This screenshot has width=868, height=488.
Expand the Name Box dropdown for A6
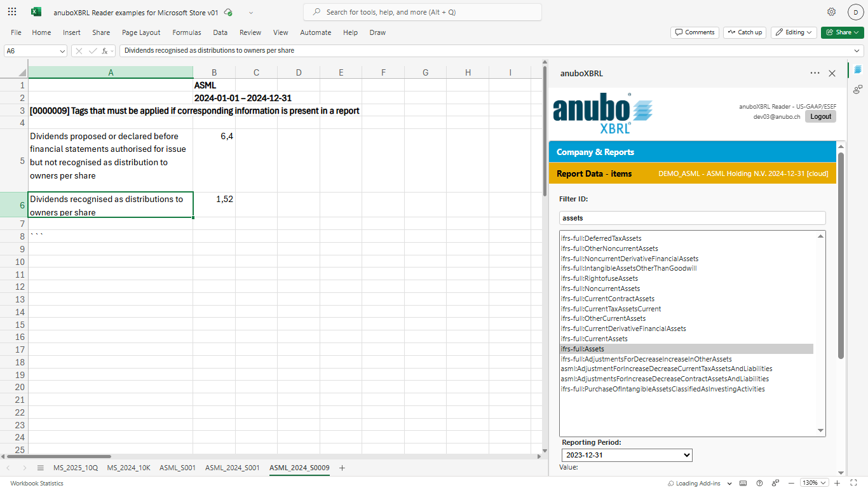click(x=62, y=51)
